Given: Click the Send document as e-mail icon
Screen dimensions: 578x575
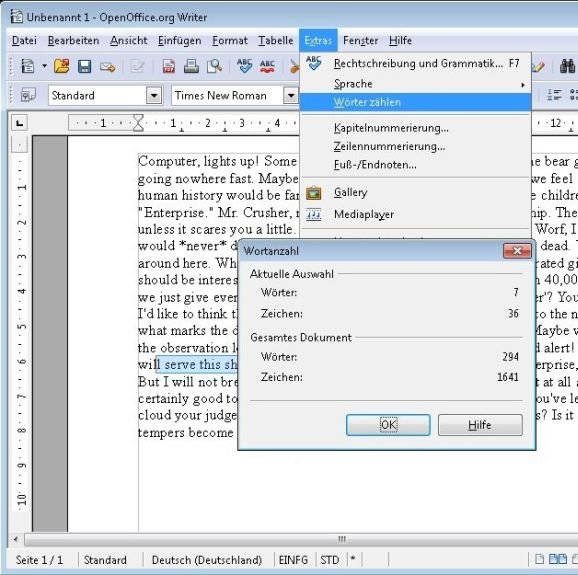Looking at the screenshot, I should pyautogui.click(x=107, y=67).
